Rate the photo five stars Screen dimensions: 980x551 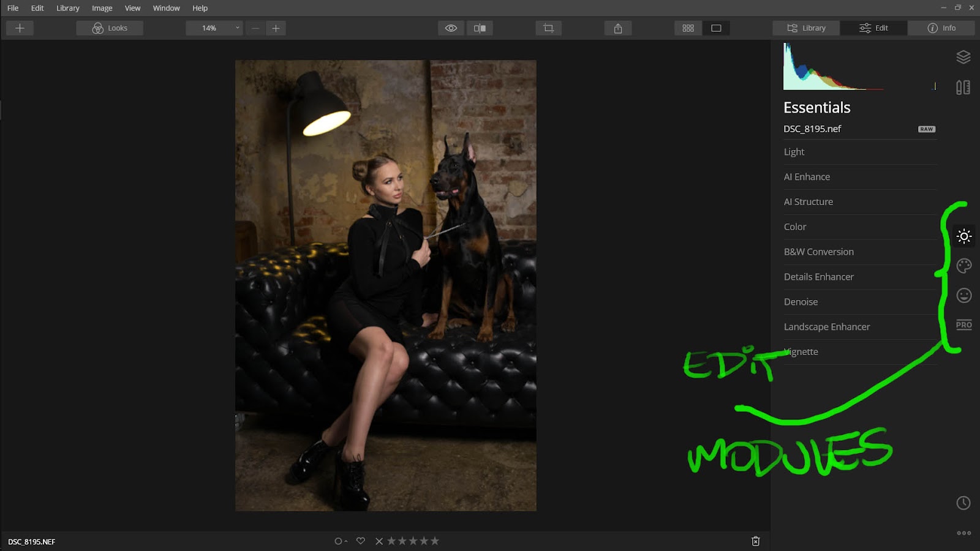(x=435, y=541)
